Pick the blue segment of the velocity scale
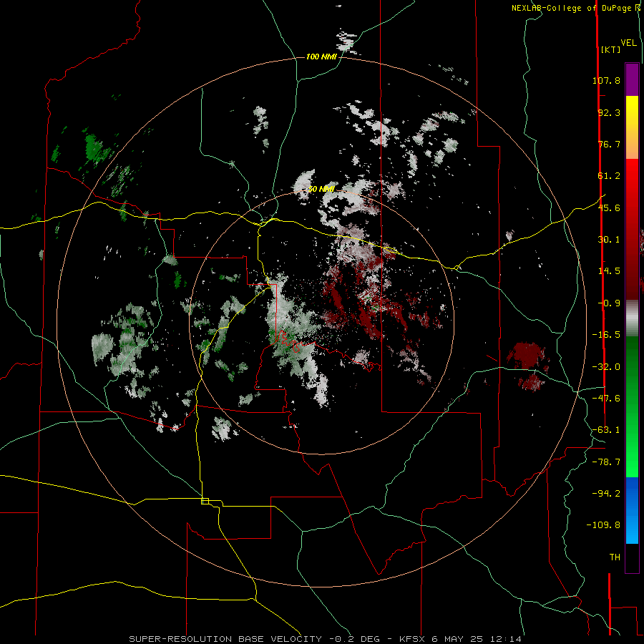Viewport: 644px width, 644px height. point(632,510)
